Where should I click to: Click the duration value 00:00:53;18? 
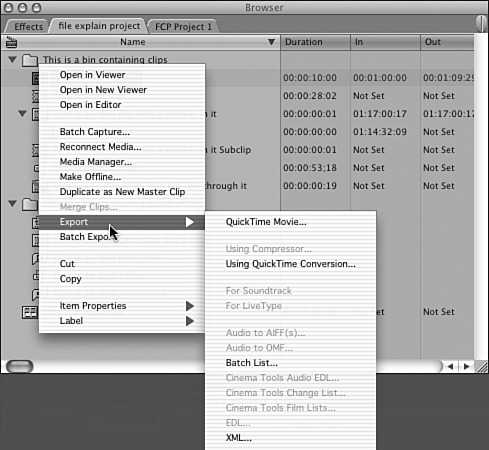310,168
